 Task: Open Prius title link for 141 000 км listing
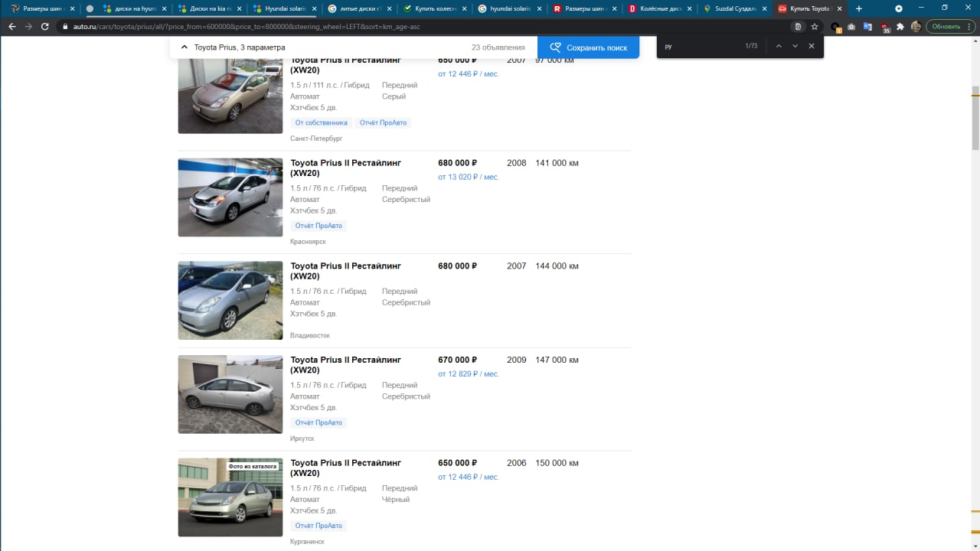(345, 168)
